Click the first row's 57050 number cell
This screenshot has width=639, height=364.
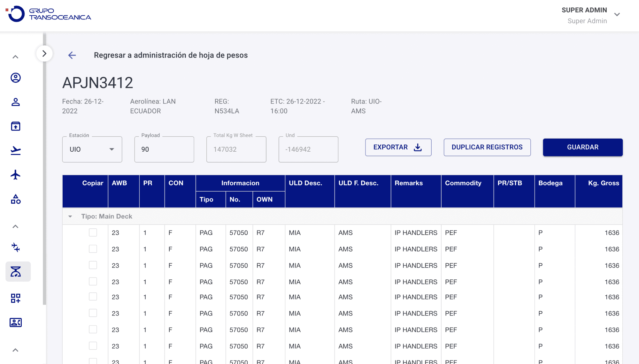[239, 233]
